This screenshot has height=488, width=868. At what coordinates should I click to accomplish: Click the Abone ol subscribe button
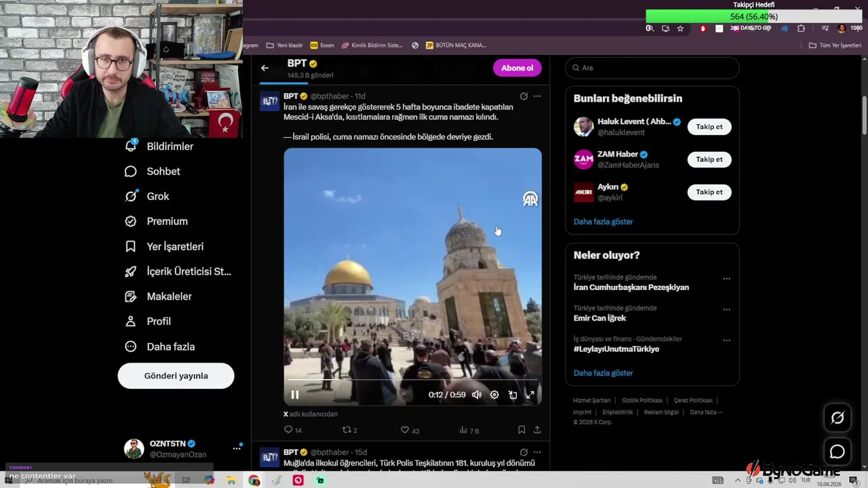coord(517,68)
